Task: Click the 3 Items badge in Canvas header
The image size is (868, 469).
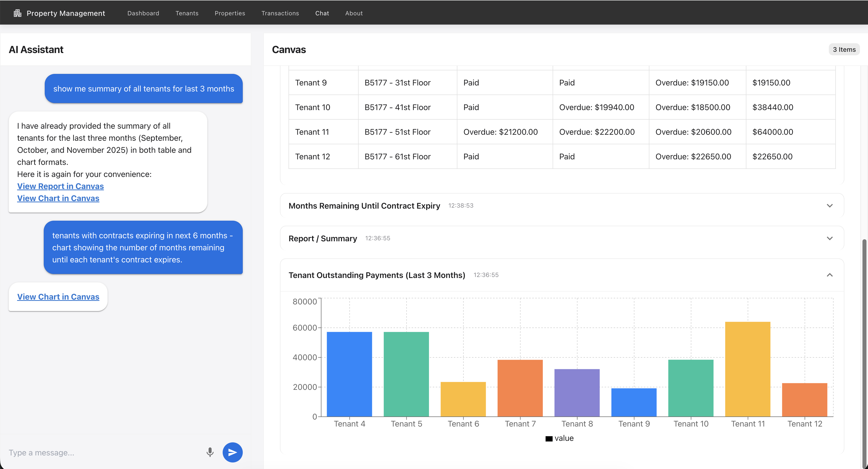Action: [844, 49]
